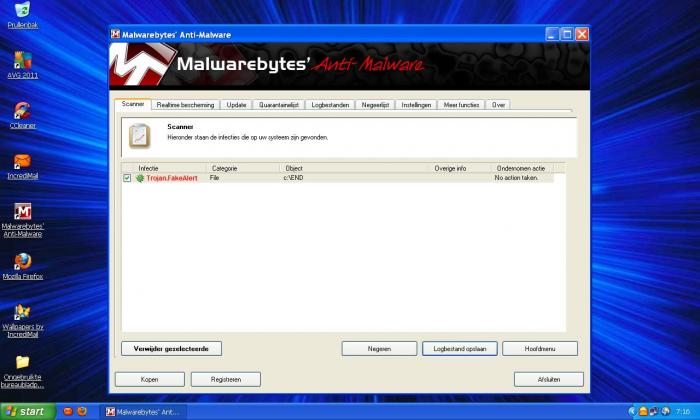Image resolution: width=700 pixels, height=420 pixels.
Task: Minimize the Malwarebytes window
Action: (x=552, y=34)
